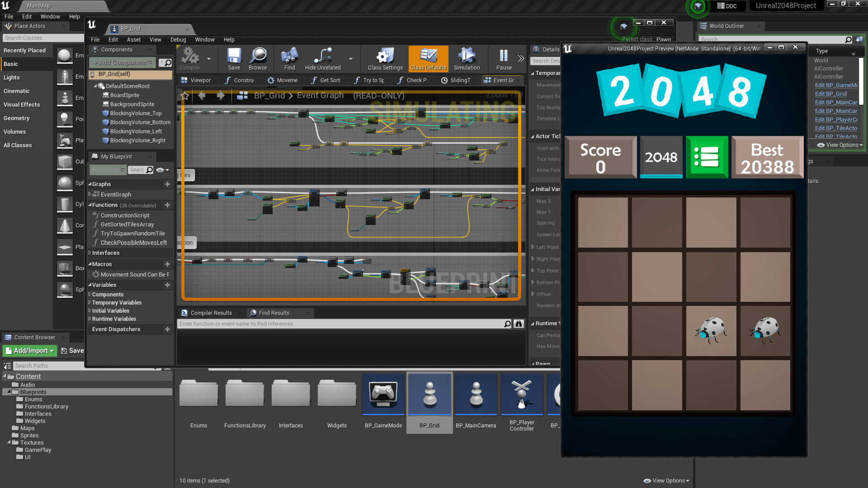Click Edit BP_Grid link in outliner

click(830, 94)
